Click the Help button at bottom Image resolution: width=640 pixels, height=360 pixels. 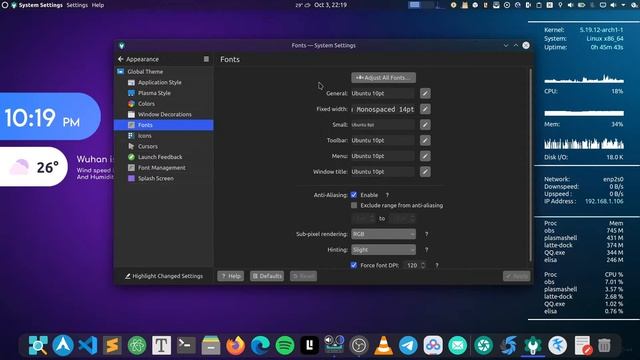(x=231, y=276)
